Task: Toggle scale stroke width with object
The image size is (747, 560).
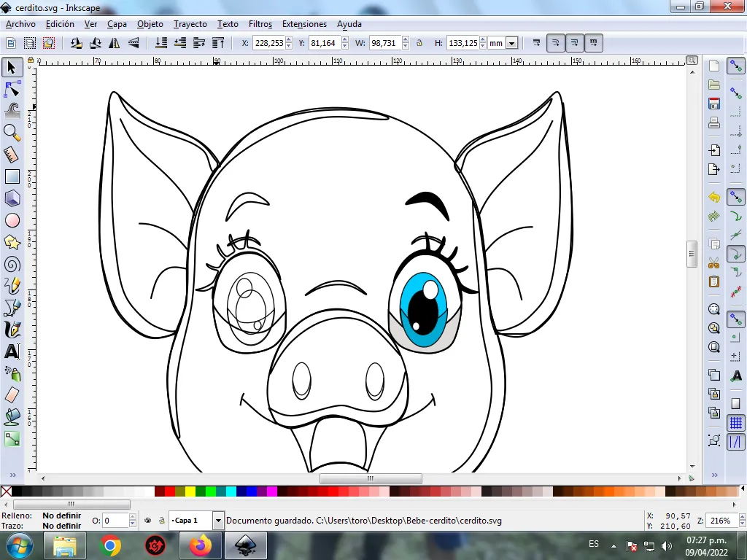Action: 536,43
